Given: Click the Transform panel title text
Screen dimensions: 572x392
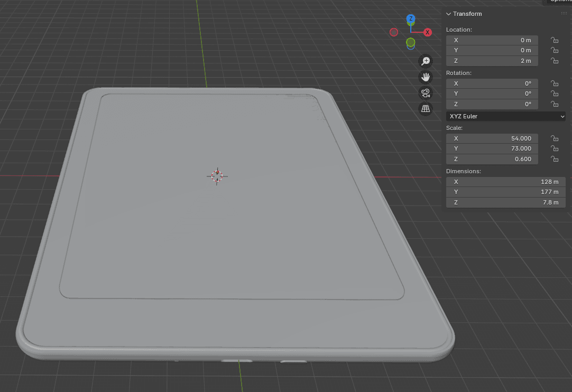Looking at the screenshot, I should 467,14.
